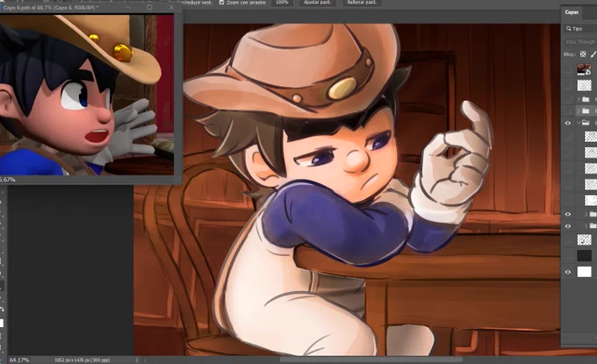The height and width of the screenshot is (364, 597).
Task: Switch to the Capas panel tab
Action: pos(572,12)
